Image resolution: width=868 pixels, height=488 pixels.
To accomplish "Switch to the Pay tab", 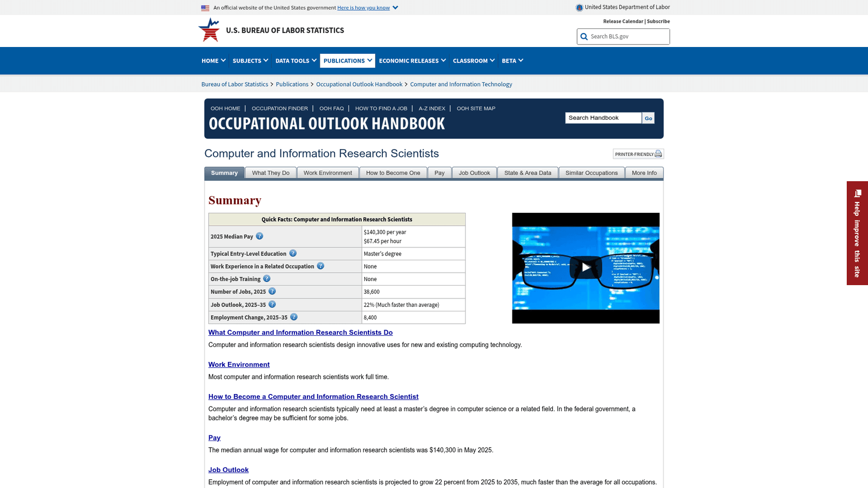I will click(x=440, y=173).
